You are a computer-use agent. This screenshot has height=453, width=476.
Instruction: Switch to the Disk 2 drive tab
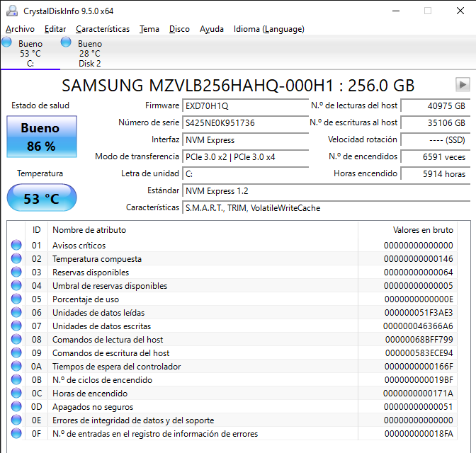click(89, 54)
